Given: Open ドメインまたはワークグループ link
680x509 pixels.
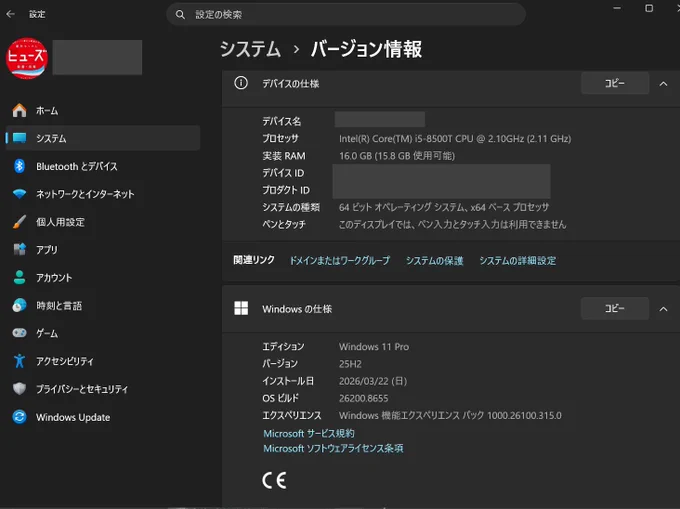Looking at the screenshot, I should [x=340, y=260].
